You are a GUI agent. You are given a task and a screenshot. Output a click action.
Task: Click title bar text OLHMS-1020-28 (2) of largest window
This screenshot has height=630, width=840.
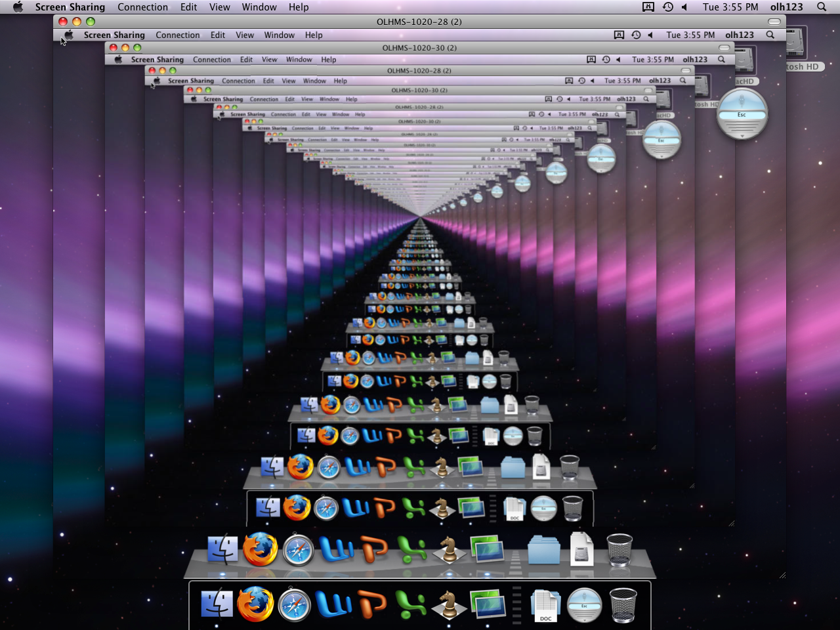point(419,22)
